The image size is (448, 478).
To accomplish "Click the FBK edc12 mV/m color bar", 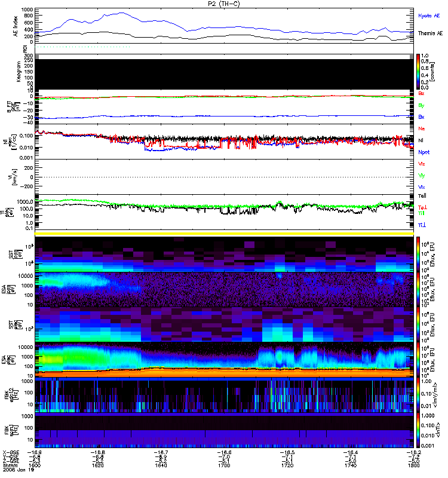I will pyautogui.click(x=418, y=395).
